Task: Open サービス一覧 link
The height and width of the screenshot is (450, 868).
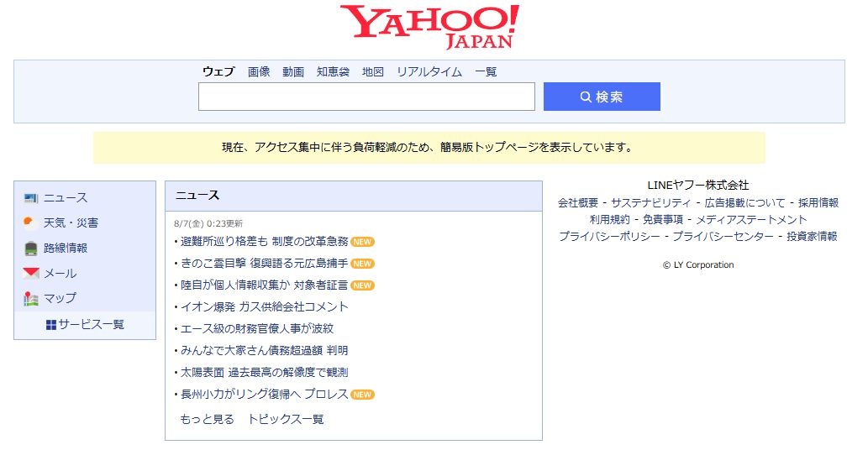Action: coord(92,325)
